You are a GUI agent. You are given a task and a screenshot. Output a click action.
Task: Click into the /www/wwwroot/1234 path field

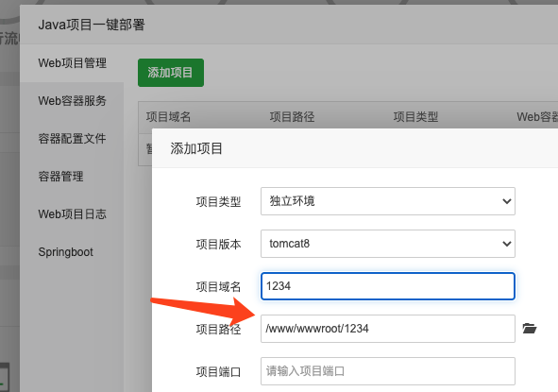tap(388, 329)
